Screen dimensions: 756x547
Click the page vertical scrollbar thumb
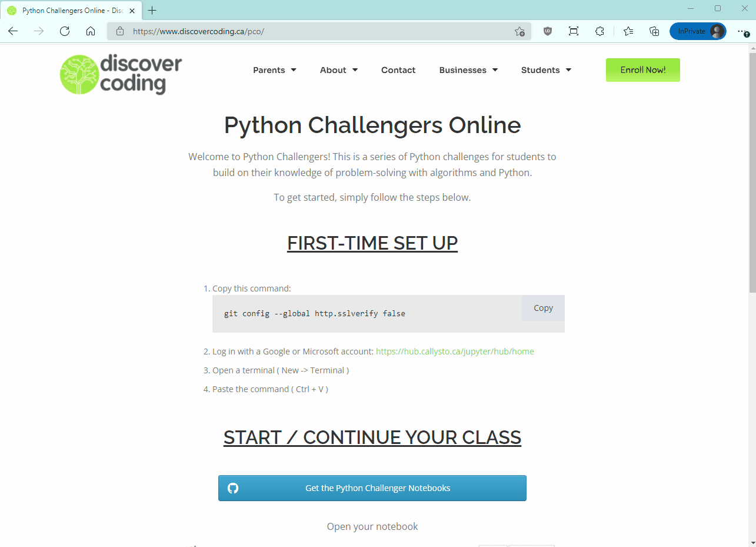[x=752, y=172]
